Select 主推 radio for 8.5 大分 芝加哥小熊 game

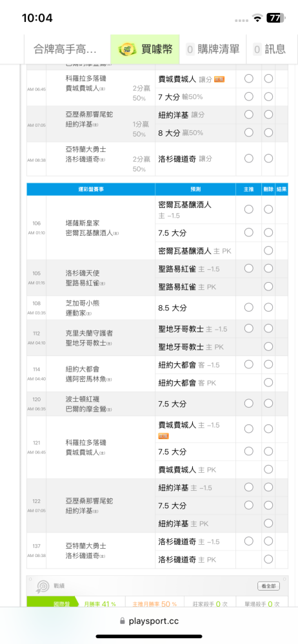pyautogui.click(x=248, y=307)
